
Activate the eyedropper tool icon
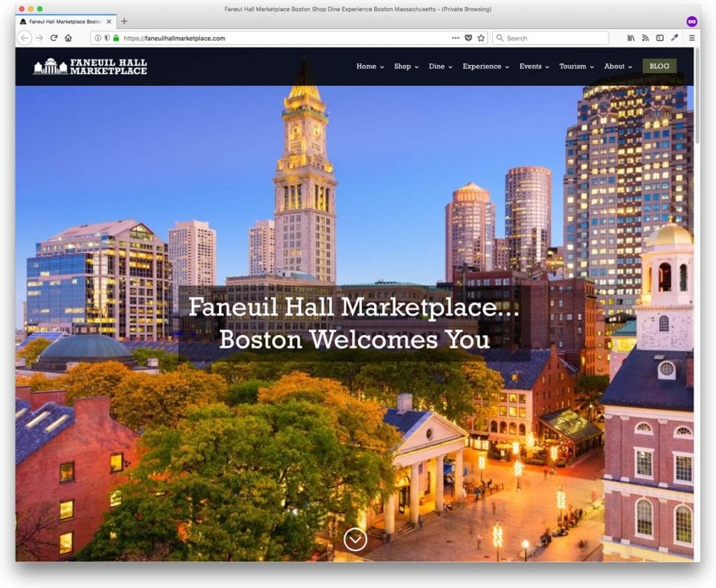675,38
